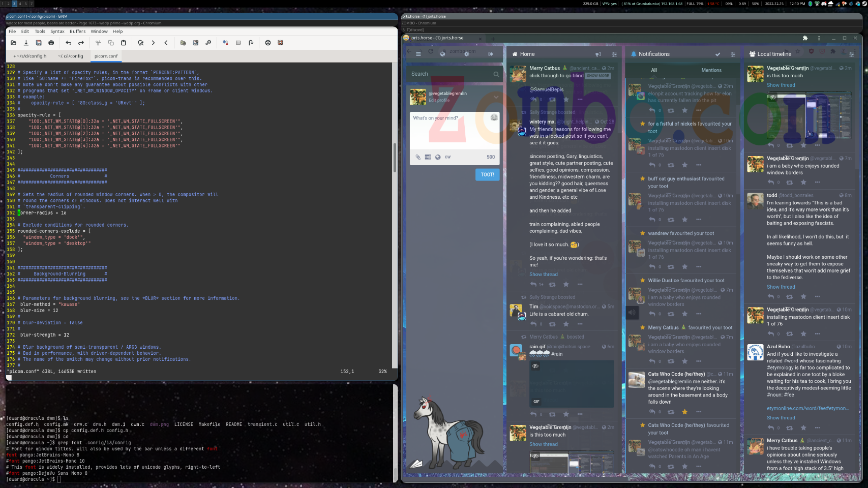Screen dimensions: 868x488
Task: Add a poll using the compose box icon
Action: (428, 157)
